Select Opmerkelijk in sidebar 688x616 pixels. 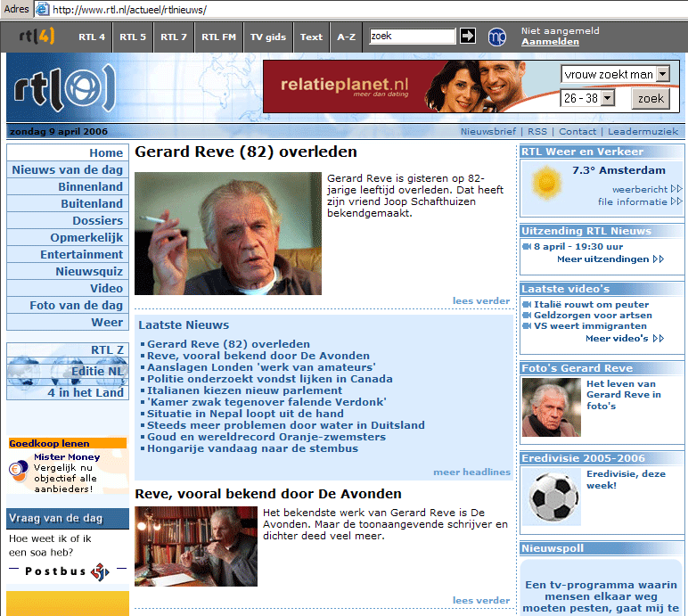click(68, 237)
